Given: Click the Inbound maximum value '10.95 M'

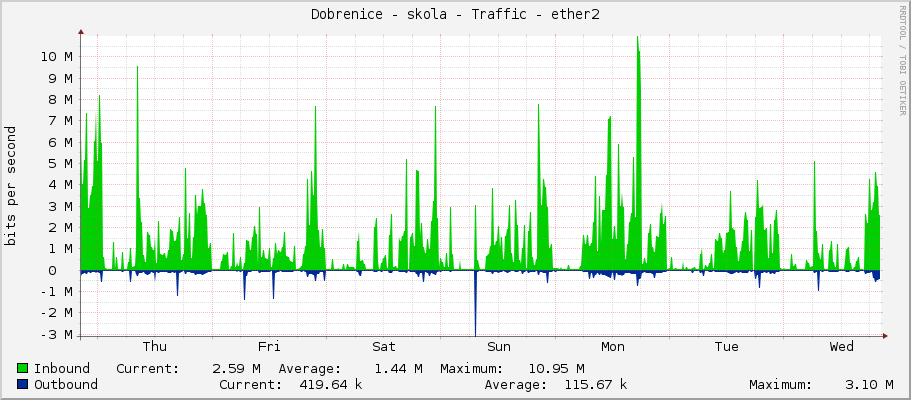Looking at the screenshot, I should [556, 369].
